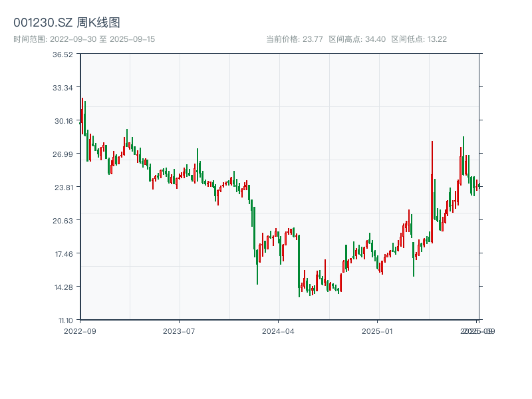The width and height of the screenshot is (532, 399).
Task: Click the 时间范围 date range text
Action: coord(84,39)
